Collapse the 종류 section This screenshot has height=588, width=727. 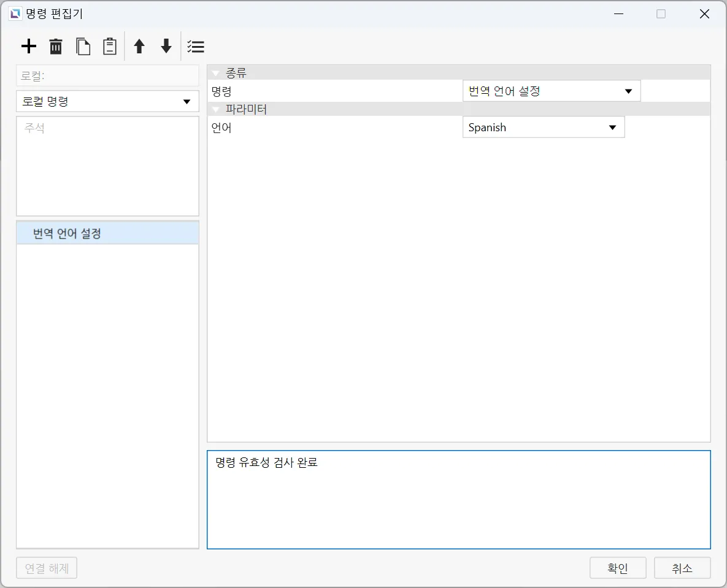(x=215, y=74)
